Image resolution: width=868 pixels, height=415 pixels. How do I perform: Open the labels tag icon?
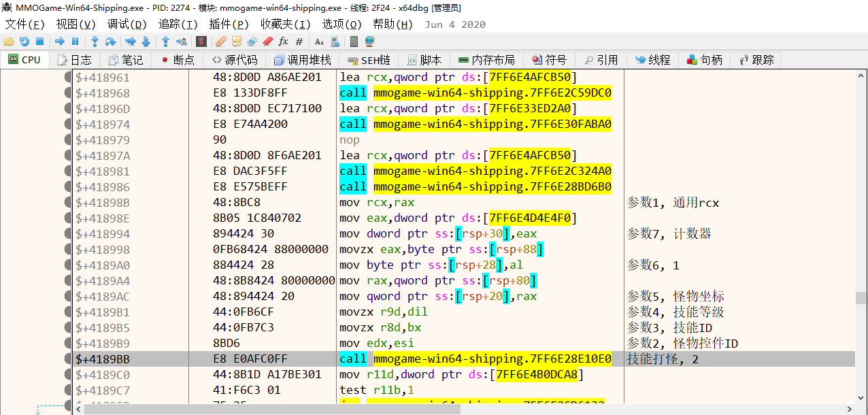pyautogui.click(x=252, y=41)
